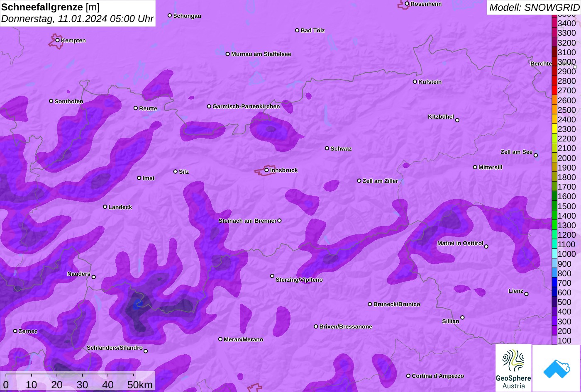Select the Sterzing/Vipiteno location marker
This screenshot has width=581, height=392.
pyautogui.click(x=272, y=276)
